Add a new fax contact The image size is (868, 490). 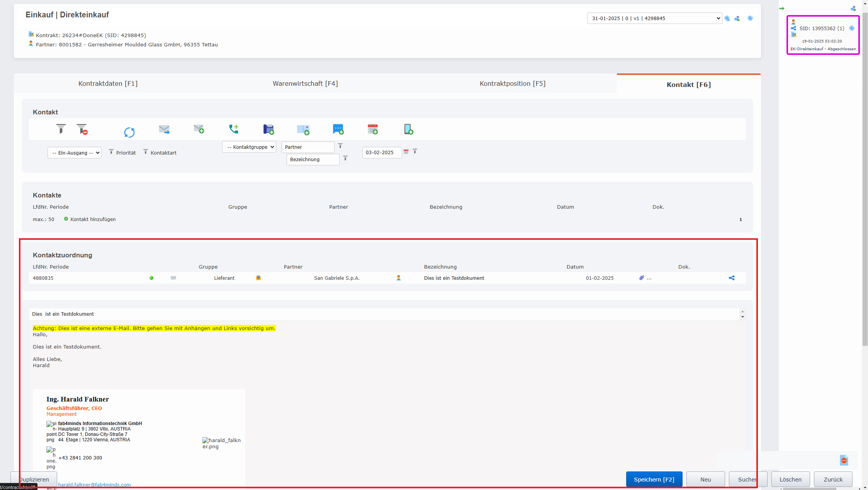(268, 129)
